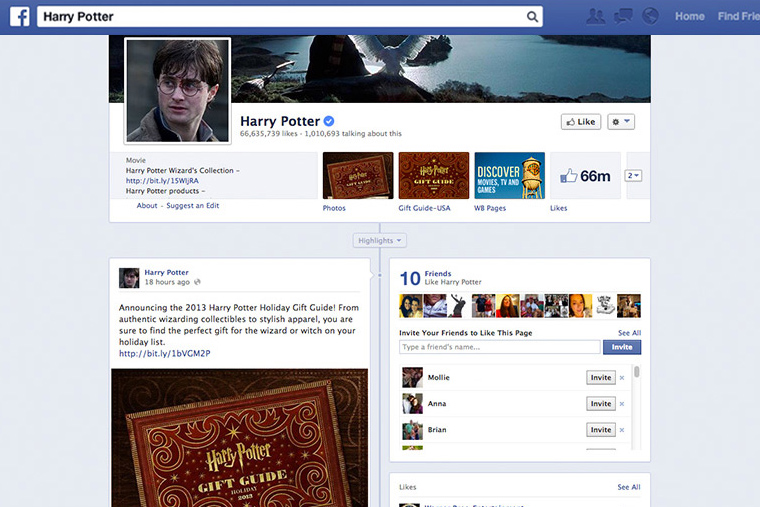This screenshot has height=507, width=760.
Task: Click the 66m Likes thumbs-up tile
Action: [x=585, y=176]
